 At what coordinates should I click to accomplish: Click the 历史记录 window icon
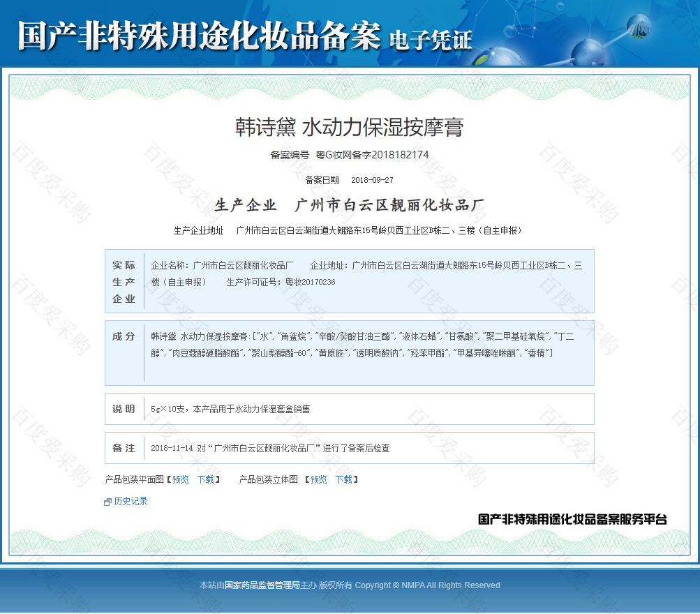tap(107, 502)
